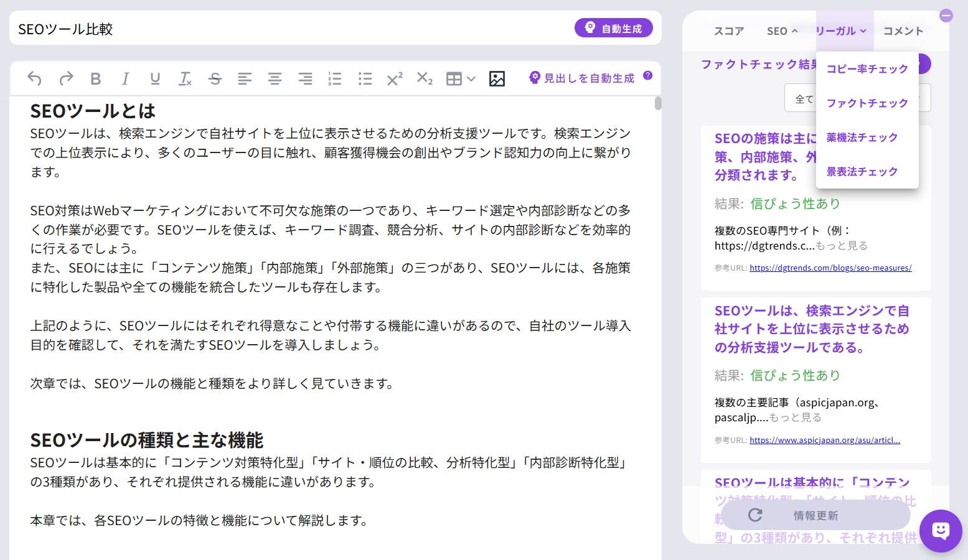Toggle underline formatting
The width and height of the screenshot is (968, 560).
click(x=155, y=78)
